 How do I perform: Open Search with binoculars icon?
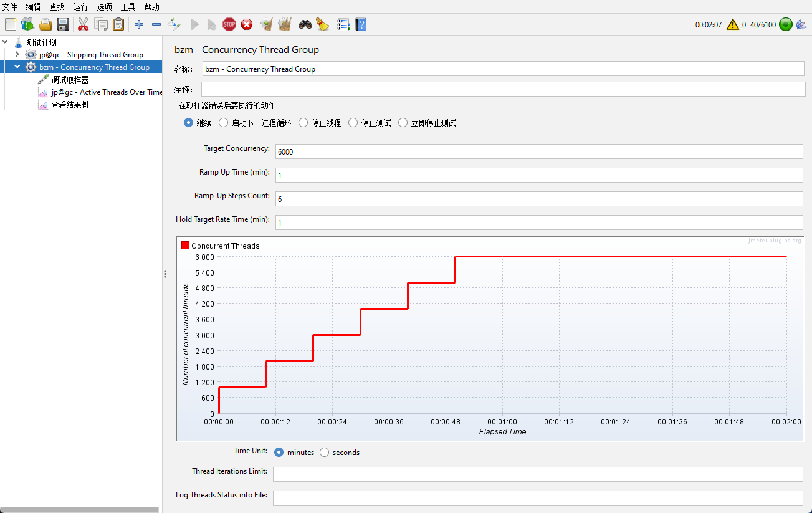(305, 24)
